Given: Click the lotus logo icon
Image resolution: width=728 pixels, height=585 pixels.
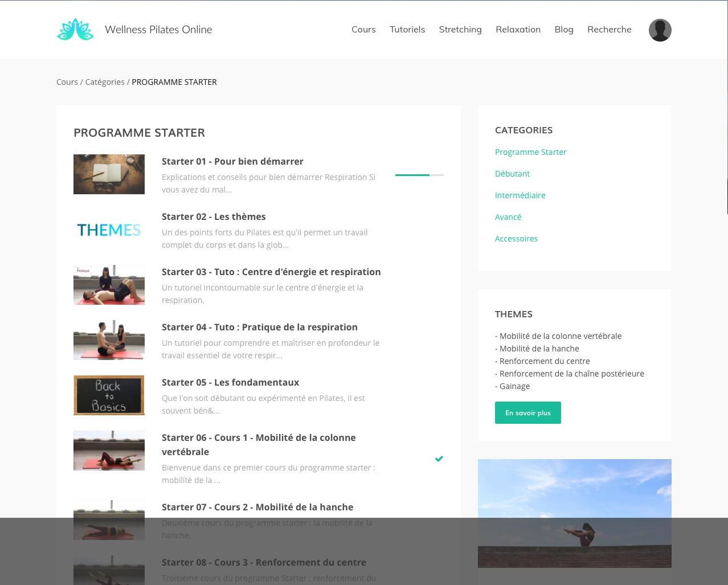Looking at the screenshot, I should pos(75,30).
